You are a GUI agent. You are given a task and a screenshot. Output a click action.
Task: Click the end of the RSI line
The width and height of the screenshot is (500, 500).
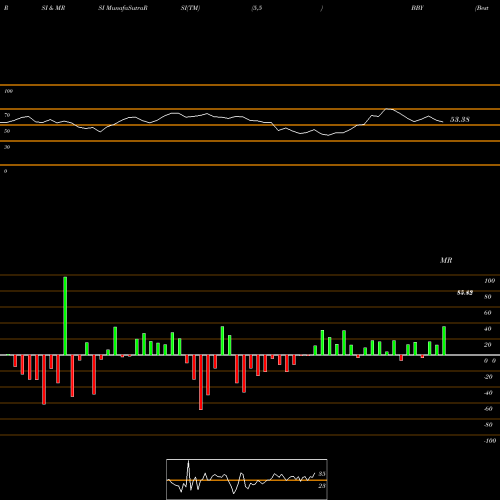(443, 122)
